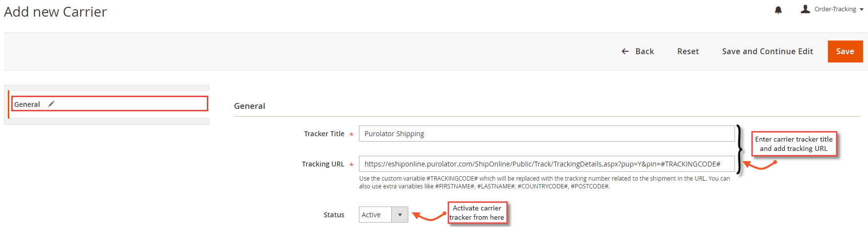Click the Enter carrier tracker title callout
Image resolution: width=868 pixels, height=227 pixels.
pos(794,144)
